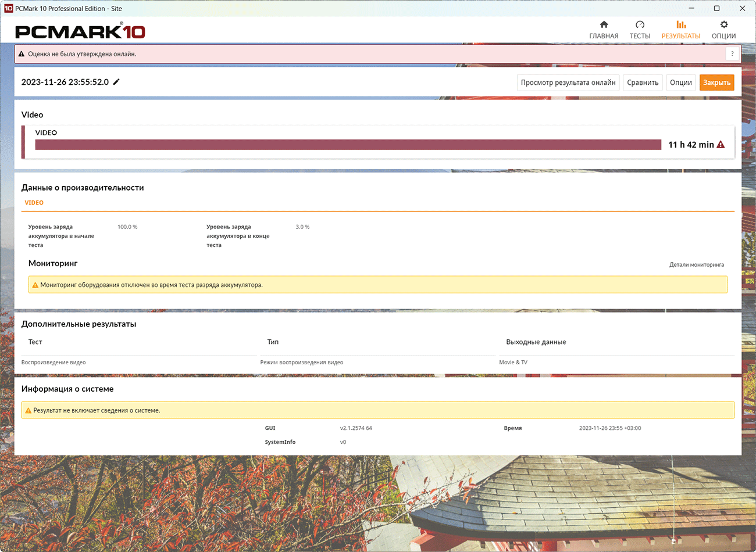Click the PCMark 10 title bar app icon
The height and width of the screenshot is (552, 756).
pos(8,8)
